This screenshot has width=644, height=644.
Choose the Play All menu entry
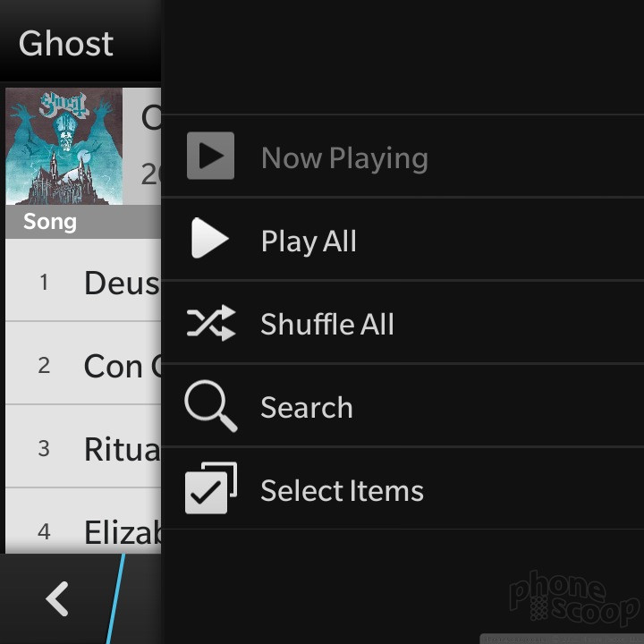(x=402, y=239)
